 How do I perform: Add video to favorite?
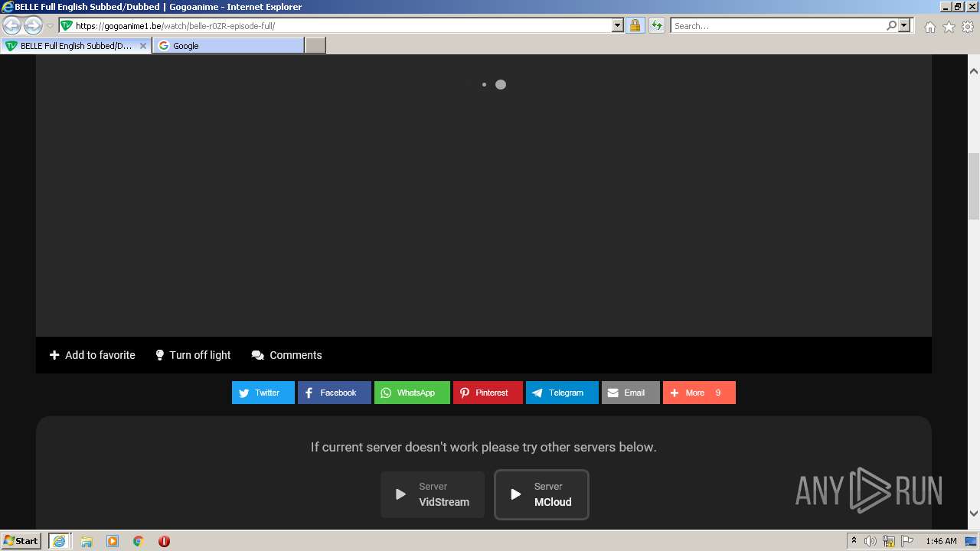point(93,355)
